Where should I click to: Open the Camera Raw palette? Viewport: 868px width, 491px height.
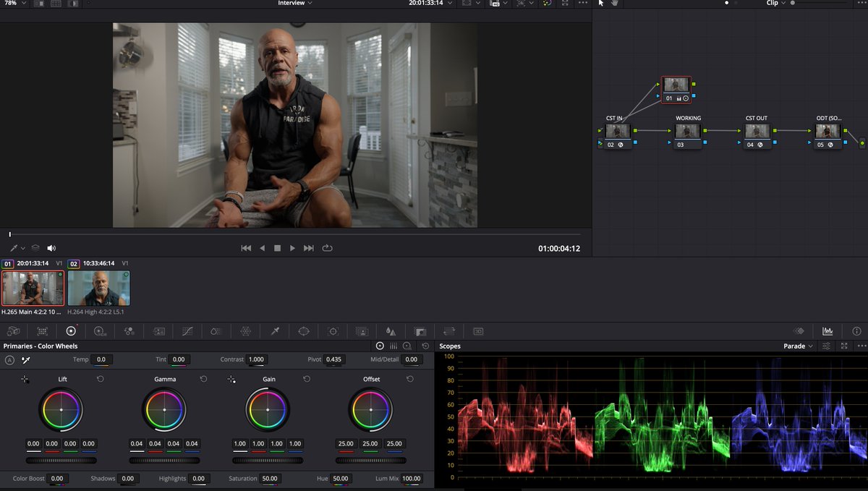[13, 330]
